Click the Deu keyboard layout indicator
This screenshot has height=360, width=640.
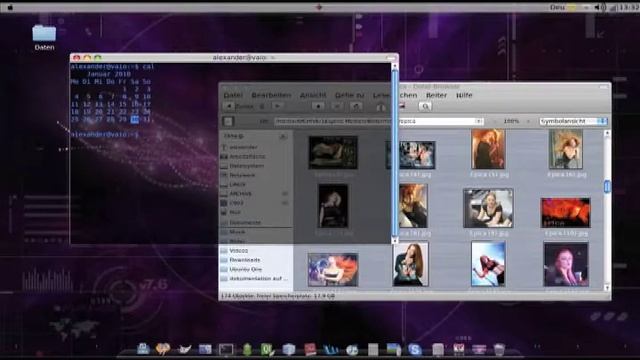point(557,7)
